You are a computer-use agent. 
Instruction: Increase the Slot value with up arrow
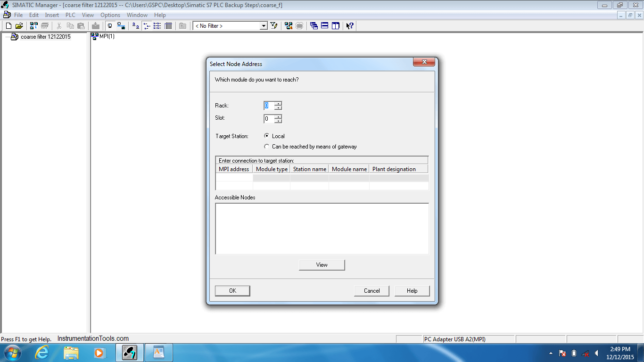point(278,116)
